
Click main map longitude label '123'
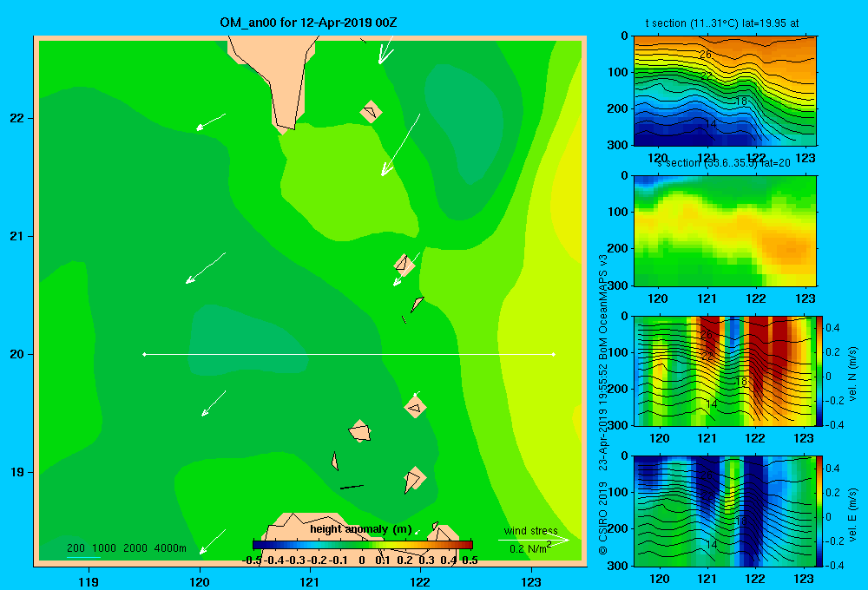pos(531,581)
